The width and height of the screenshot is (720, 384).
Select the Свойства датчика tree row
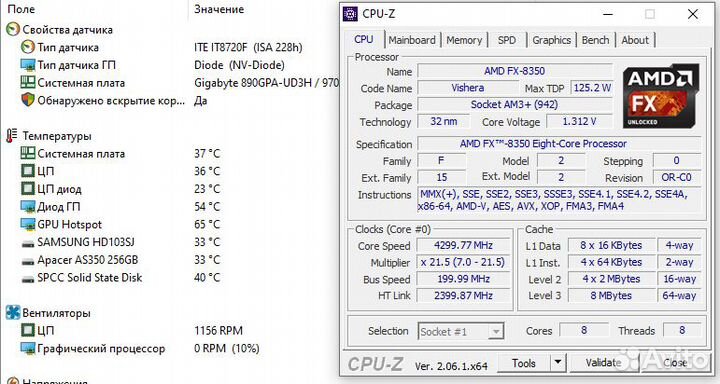pos(68,30)
